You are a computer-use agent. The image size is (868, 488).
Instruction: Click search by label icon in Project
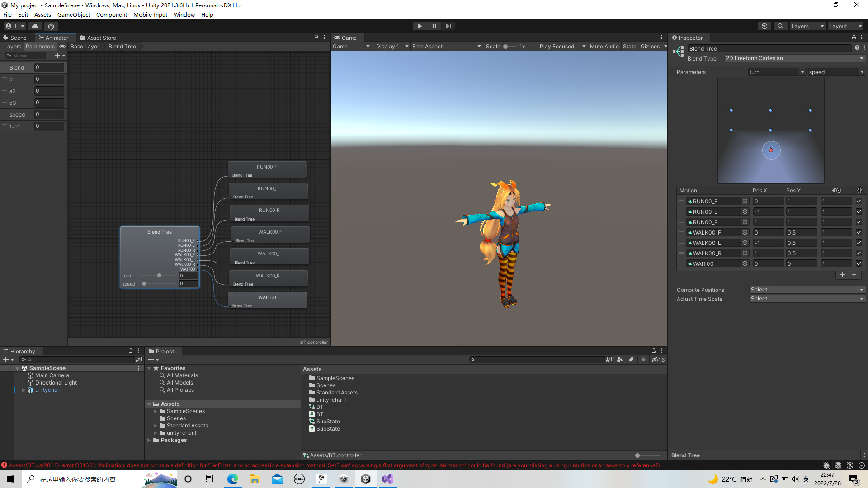[631, 360]
